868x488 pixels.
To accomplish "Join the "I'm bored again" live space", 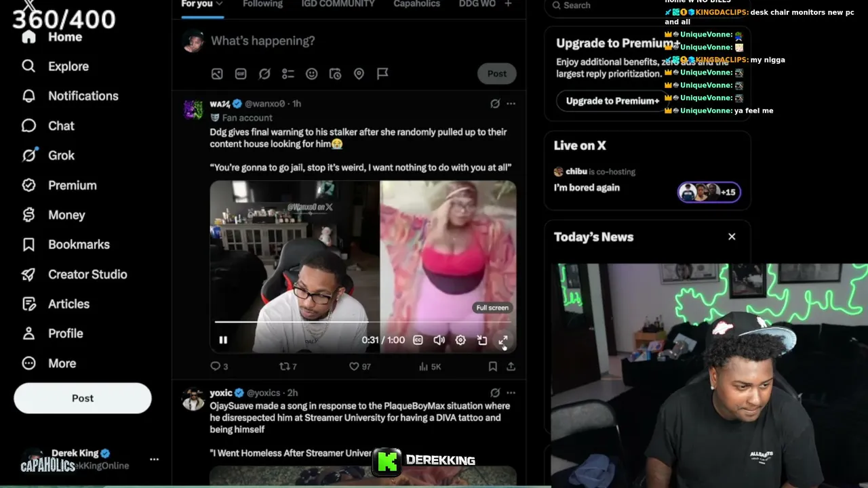I will (587, 188).
